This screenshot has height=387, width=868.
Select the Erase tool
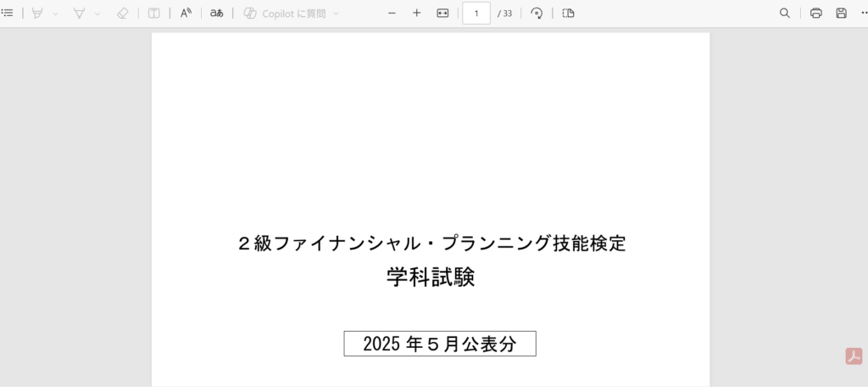(x=122, y=14)
